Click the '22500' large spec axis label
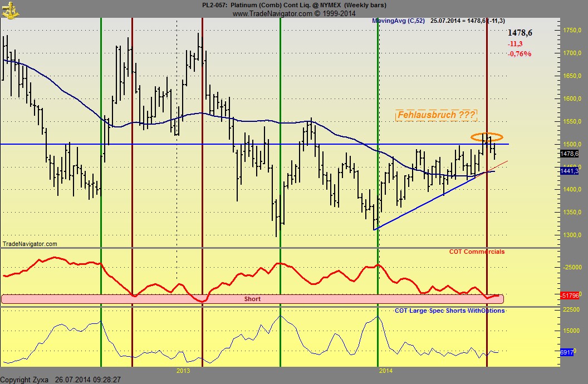588x384 pixels. click(571, 309)
